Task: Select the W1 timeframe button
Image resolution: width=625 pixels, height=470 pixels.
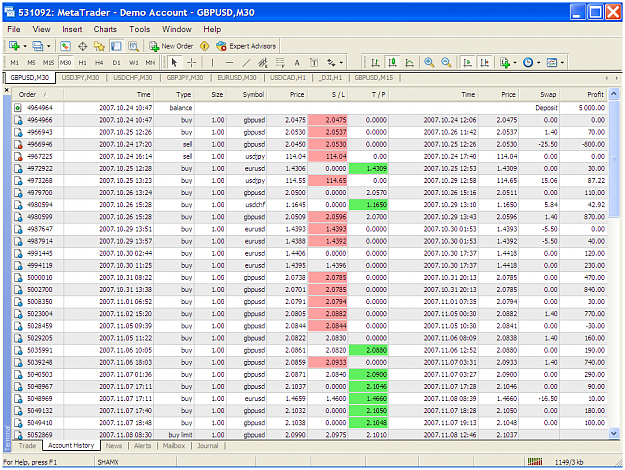Action: [134, 63]
